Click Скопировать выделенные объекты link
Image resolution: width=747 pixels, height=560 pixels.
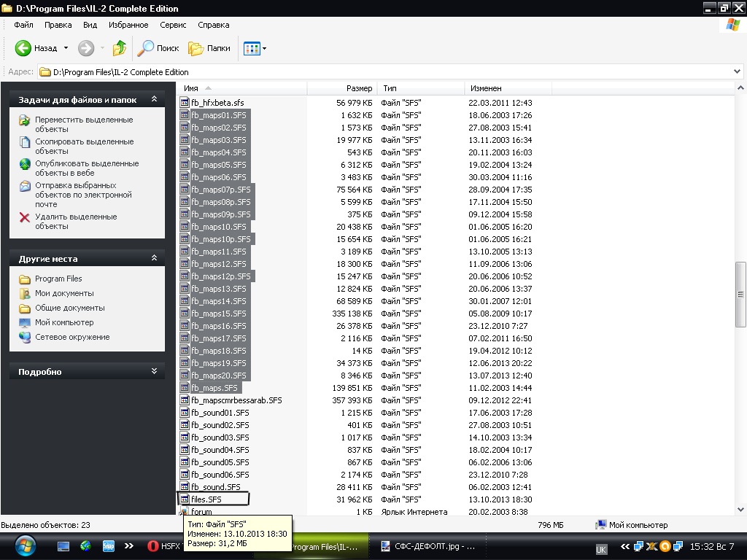85,146
